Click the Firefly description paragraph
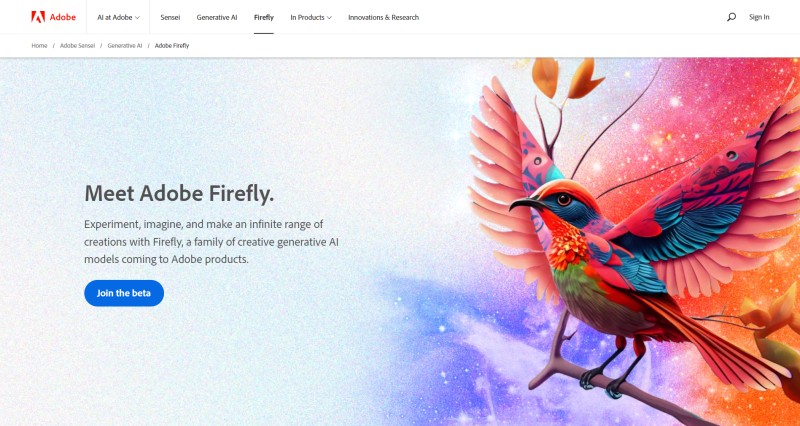Screen dimensions: 800x426 (x=211, y=241)
